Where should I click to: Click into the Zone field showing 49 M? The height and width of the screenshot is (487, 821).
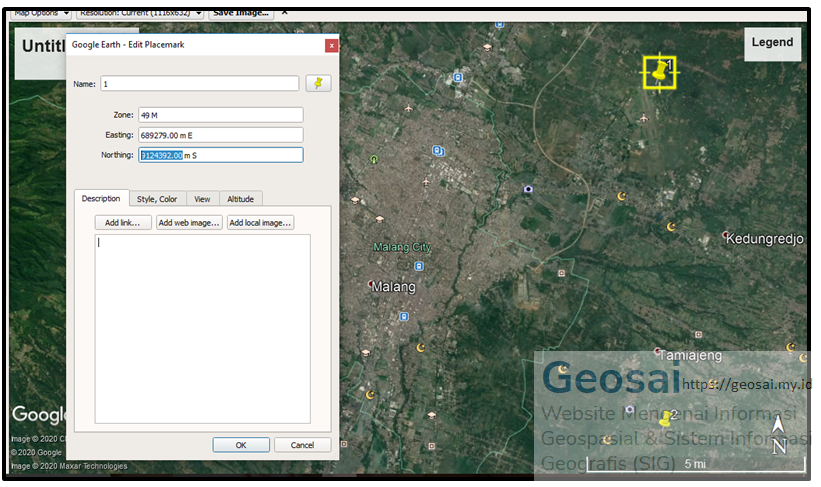coord(220,115)
